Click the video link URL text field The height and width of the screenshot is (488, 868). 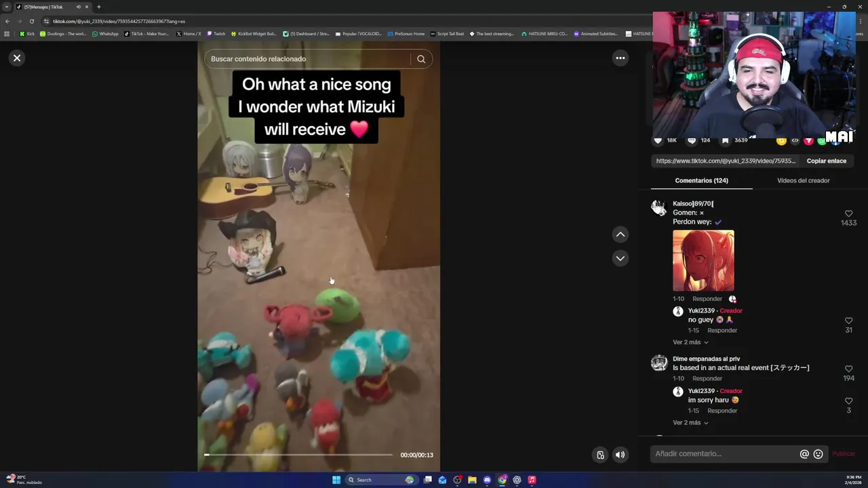click(x=726, y=161)
